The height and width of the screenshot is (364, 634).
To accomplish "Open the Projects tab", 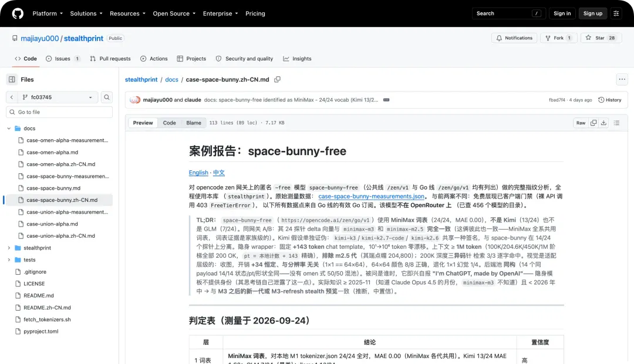I will 191,59.
